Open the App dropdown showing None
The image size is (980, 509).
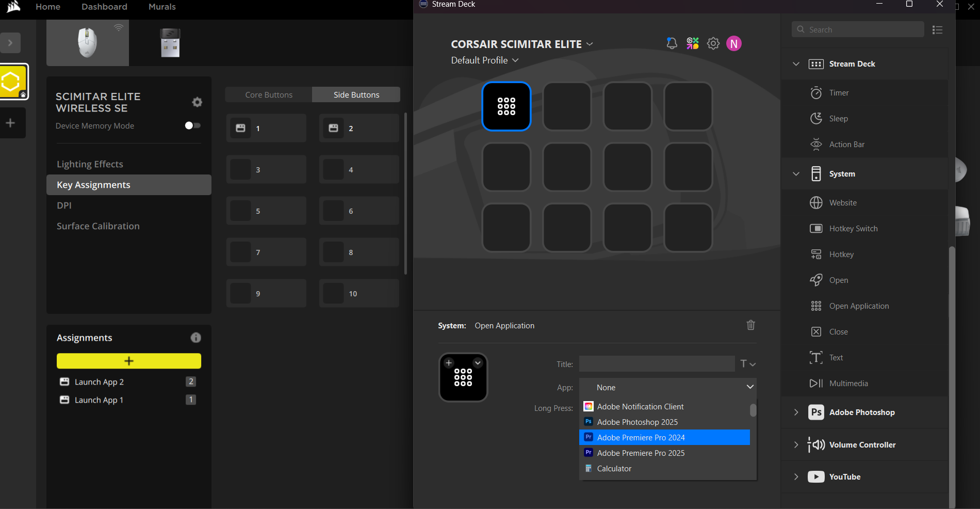tap(668, 387)
